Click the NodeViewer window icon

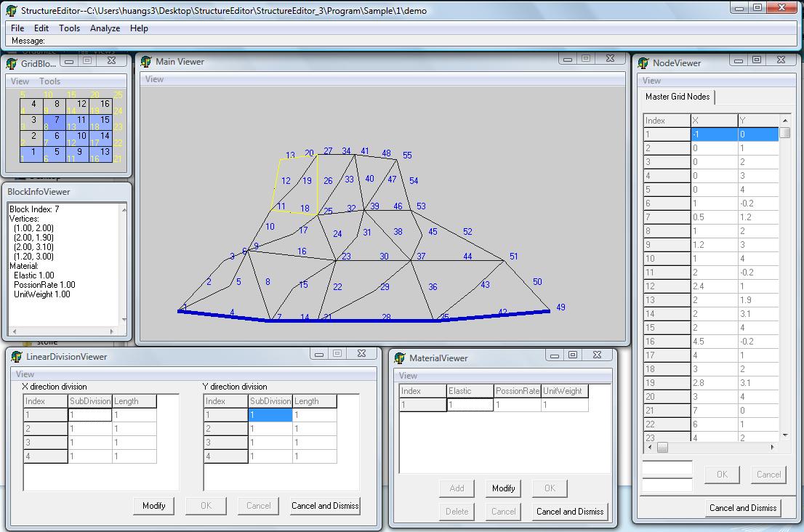[643, 63]
